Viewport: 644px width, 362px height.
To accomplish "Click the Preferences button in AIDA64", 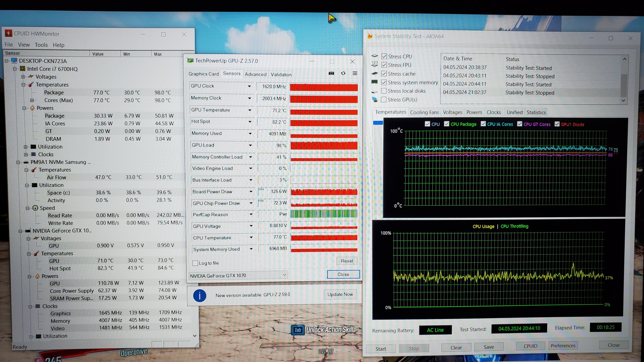I will click(563, 346).
